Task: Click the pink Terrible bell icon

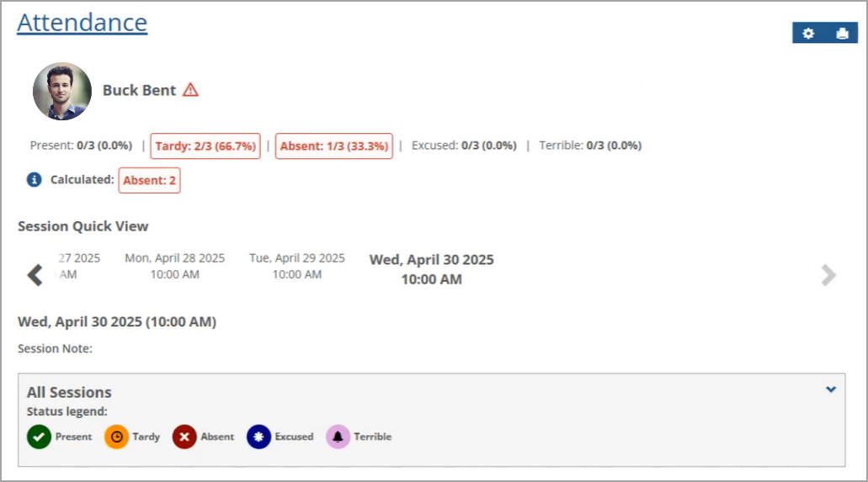Action: (338, 437)
